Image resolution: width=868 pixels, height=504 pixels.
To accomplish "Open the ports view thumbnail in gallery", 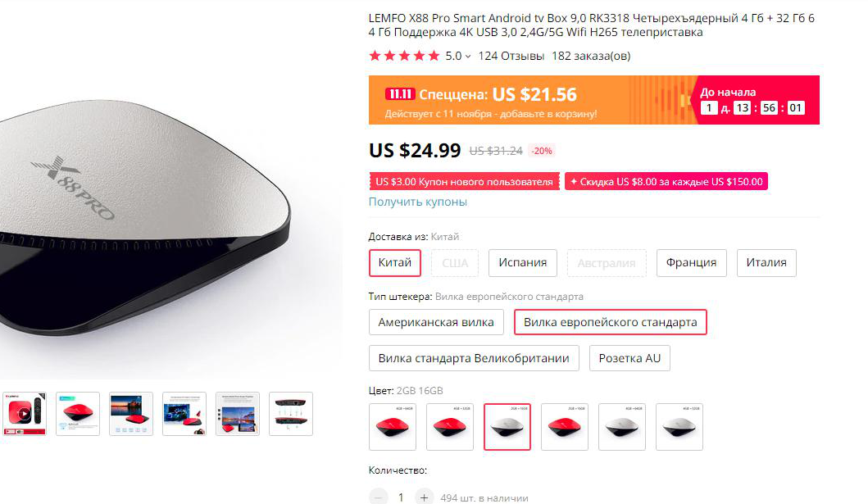I will click(x=291, y=414).
